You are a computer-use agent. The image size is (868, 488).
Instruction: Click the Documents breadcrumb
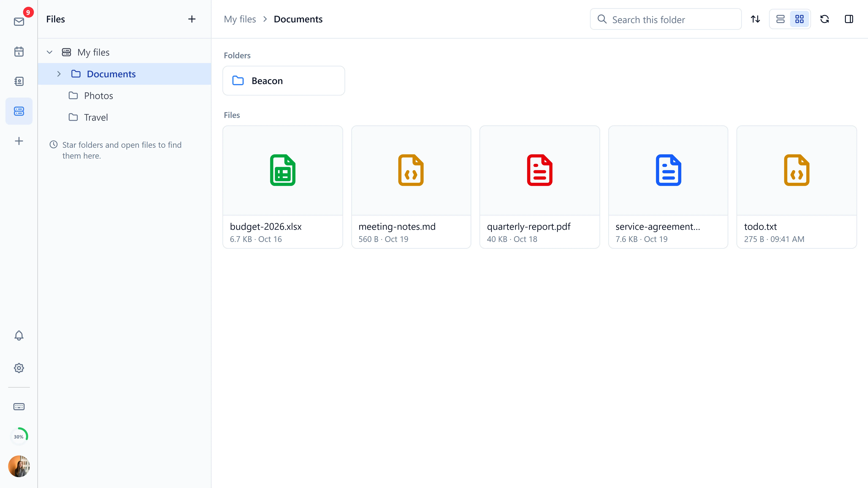(298, 19)
